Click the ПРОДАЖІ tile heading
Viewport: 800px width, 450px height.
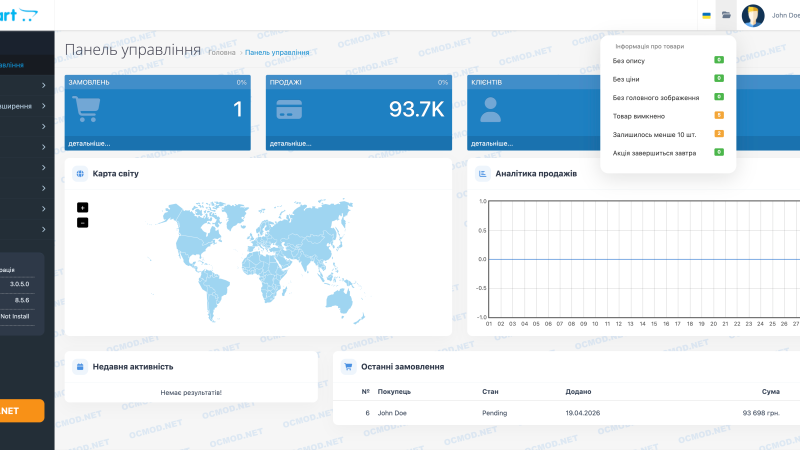click(x=286, y=82)
